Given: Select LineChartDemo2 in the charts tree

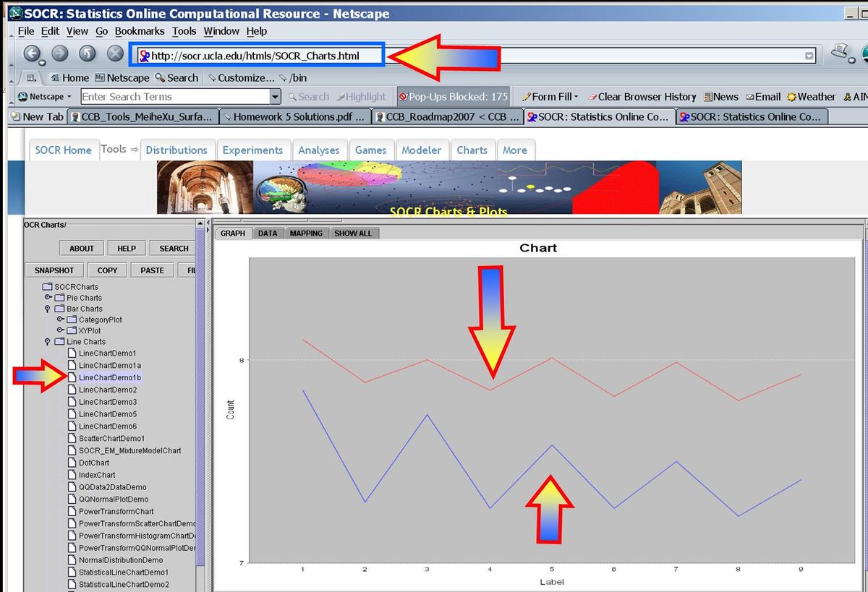Looking at the screenshot, I should 106,390.
